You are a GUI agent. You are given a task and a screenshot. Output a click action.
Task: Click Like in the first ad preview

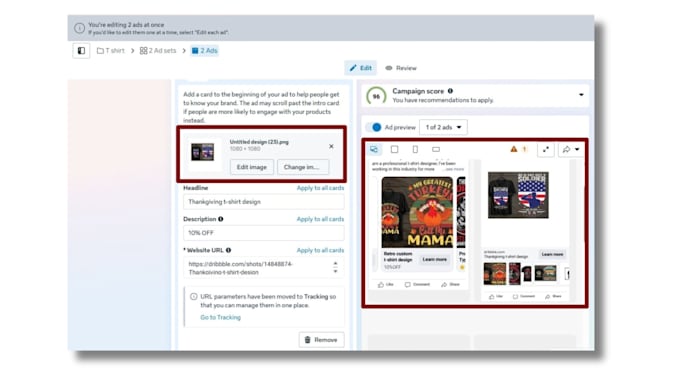click(386, 285)
